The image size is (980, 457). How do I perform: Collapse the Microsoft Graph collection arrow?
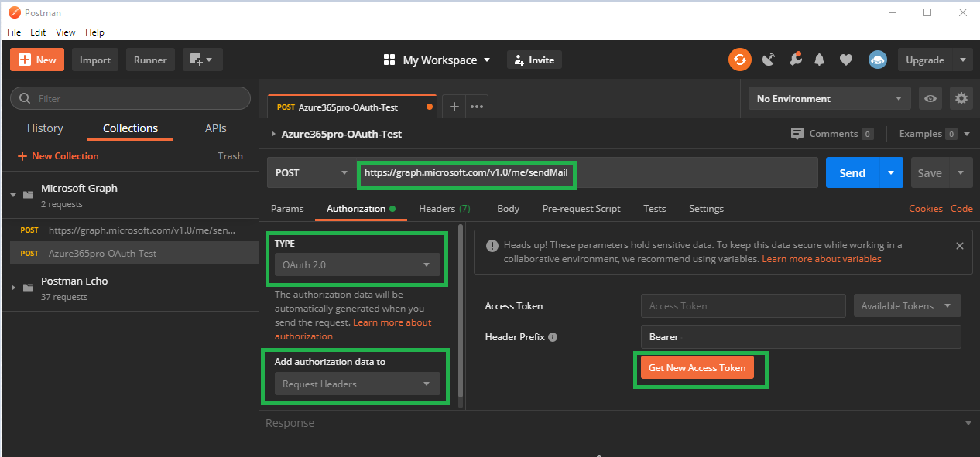(x=13, y=195)
